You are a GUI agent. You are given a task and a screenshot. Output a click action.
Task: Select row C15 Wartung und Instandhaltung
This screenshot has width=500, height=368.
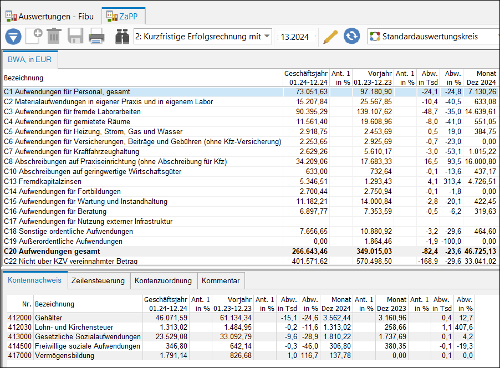(250, 202)
